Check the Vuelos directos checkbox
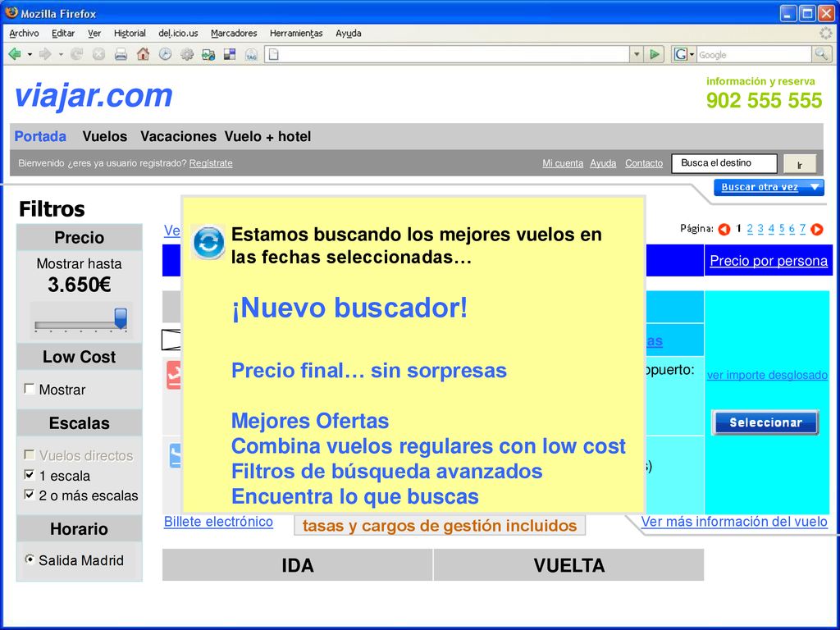The width and height of the screenshot is (840, 630). point(30,454)
